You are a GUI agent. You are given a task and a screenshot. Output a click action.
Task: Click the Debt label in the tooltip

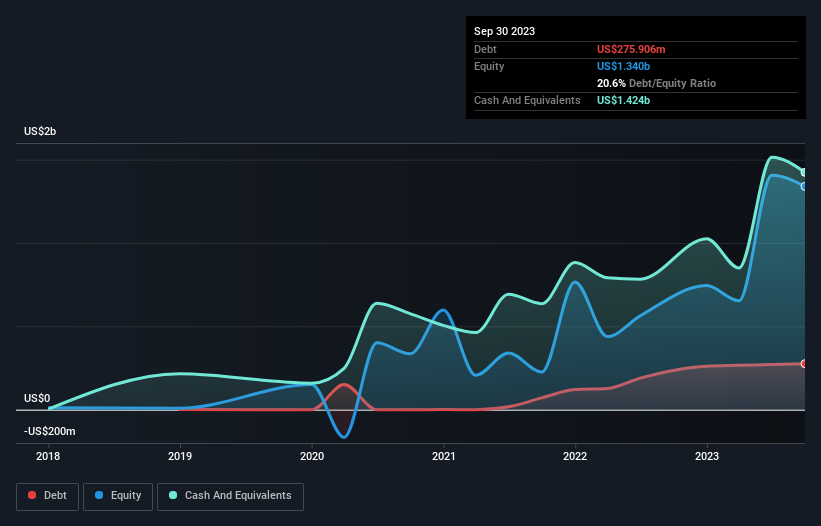click(485, 49)
